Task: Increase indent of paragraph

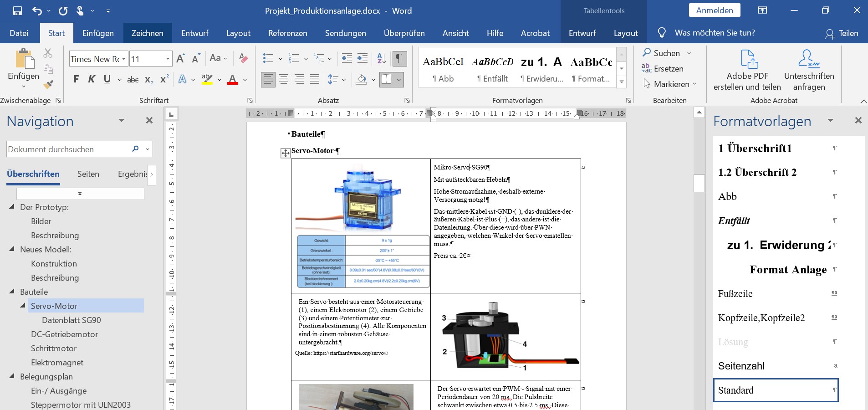Action: (363, 58)
